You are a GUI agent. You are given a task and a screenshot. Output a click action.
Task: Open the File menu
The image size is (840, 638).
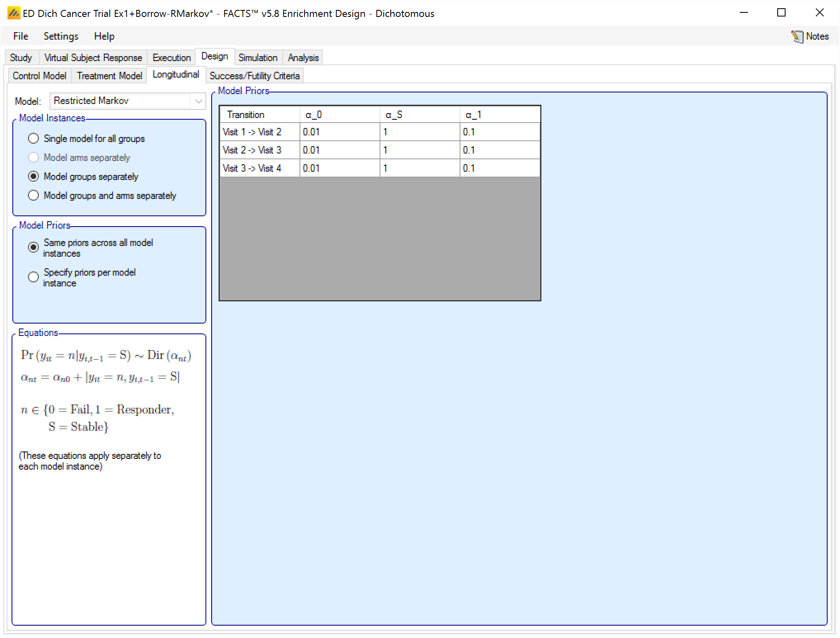21,36
